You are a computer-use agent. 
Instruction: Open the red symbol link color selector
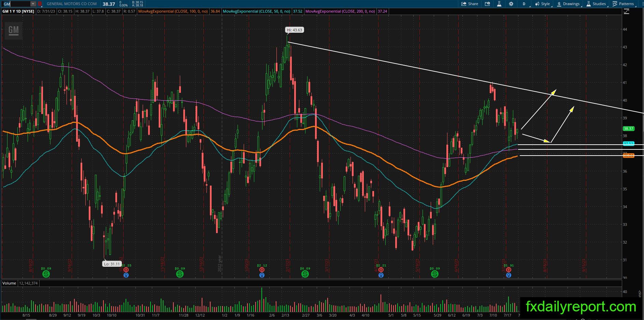[40, 4]
